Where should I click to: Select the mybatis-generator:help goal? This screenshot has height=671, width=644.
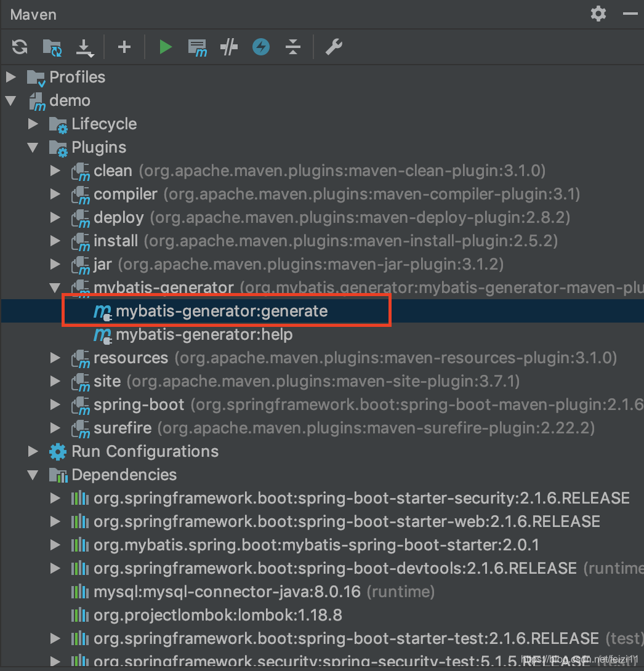[x=204, y=334]
